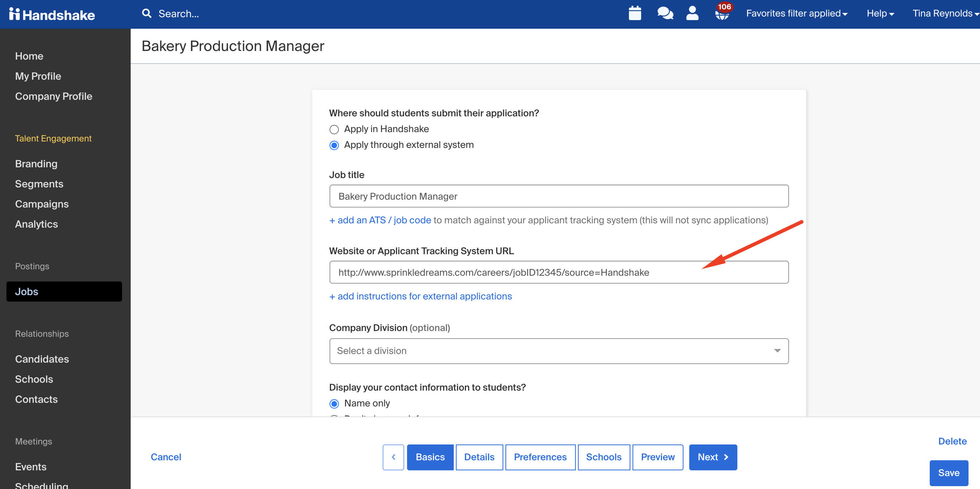
Task: Click the Handshake logo
Action: point(52,14)
